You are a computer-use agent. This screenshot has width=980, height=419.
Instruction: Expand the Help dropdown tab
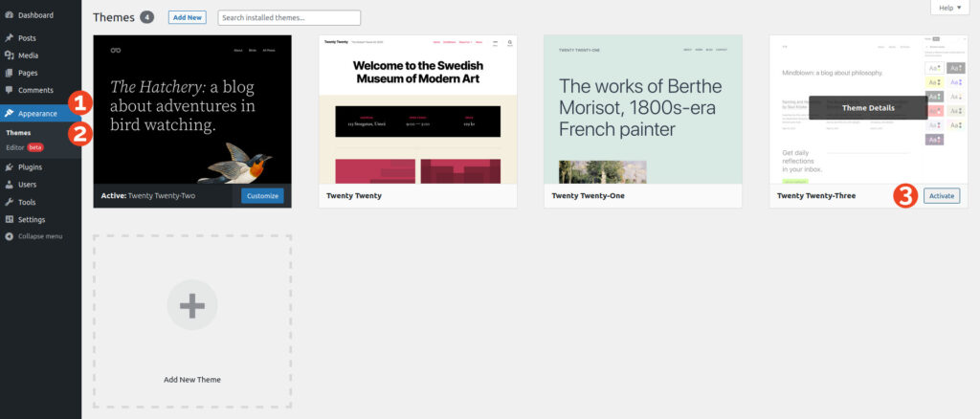tap(950, 8)
